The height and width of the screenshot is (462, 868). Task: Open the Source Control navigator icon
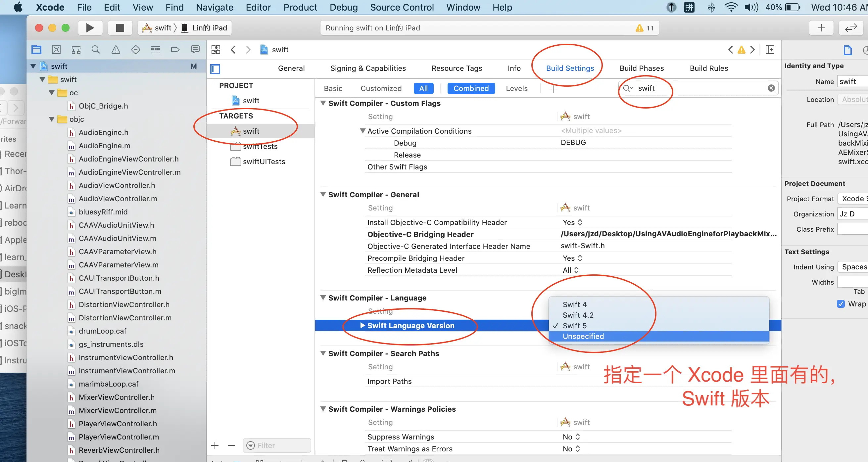pyautogui.click(x=56, y=50)
